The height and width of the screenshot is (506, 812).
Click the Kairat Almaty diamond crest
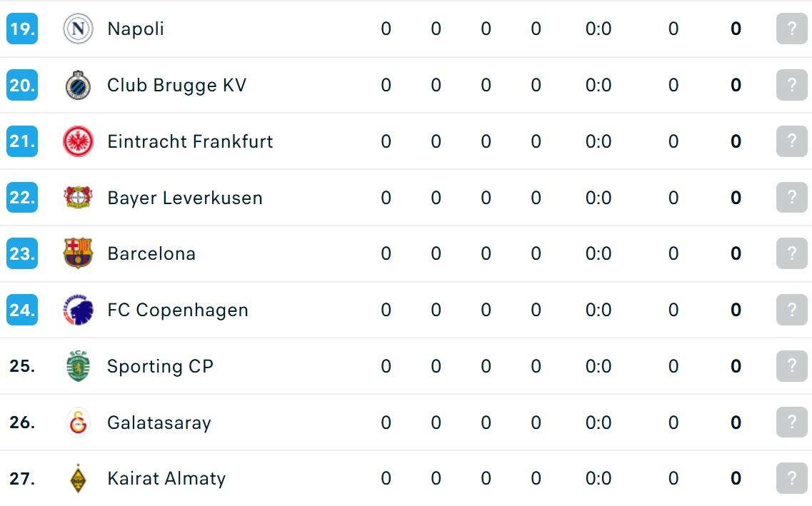(x=78, y=478)
